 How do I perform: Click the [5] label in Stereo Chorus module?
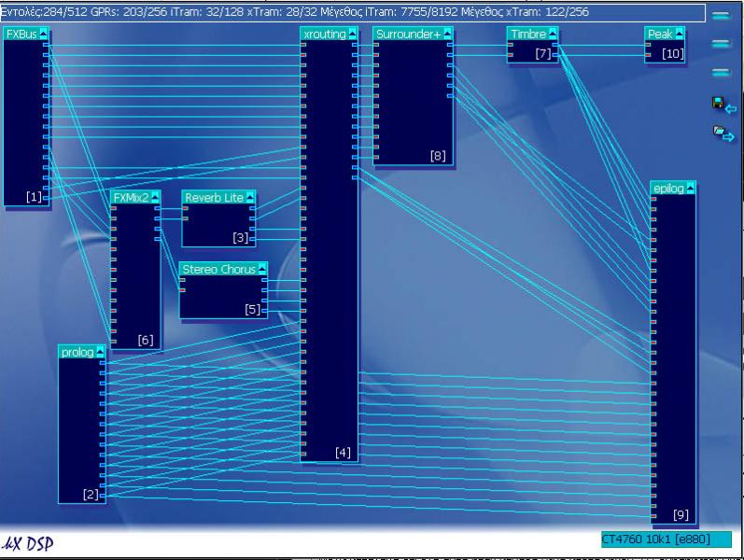253,310
